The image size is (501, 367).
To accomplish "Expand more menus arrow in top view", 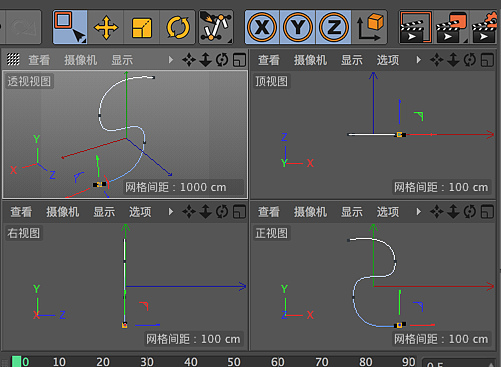I will [x=419, y=60].
